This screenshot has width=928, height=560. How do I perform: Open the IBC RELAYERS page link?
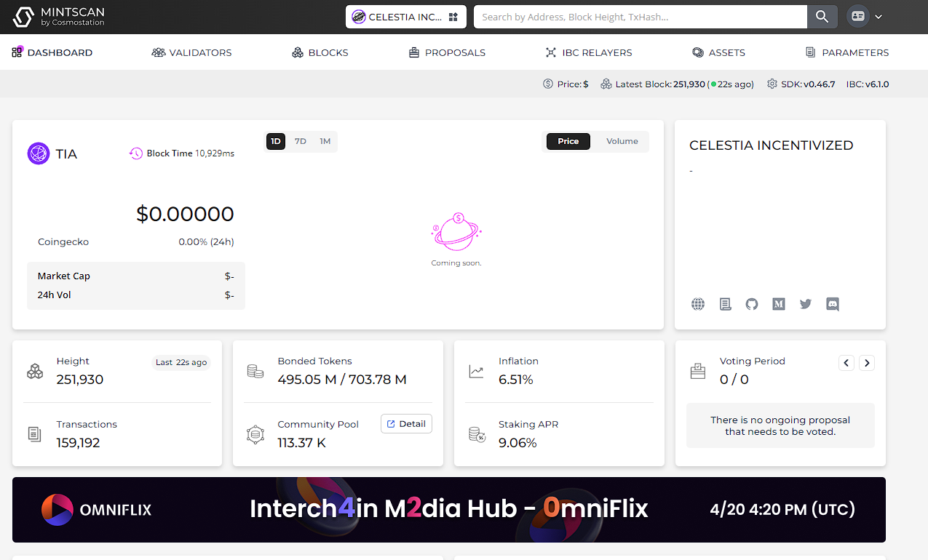(588, 52)
